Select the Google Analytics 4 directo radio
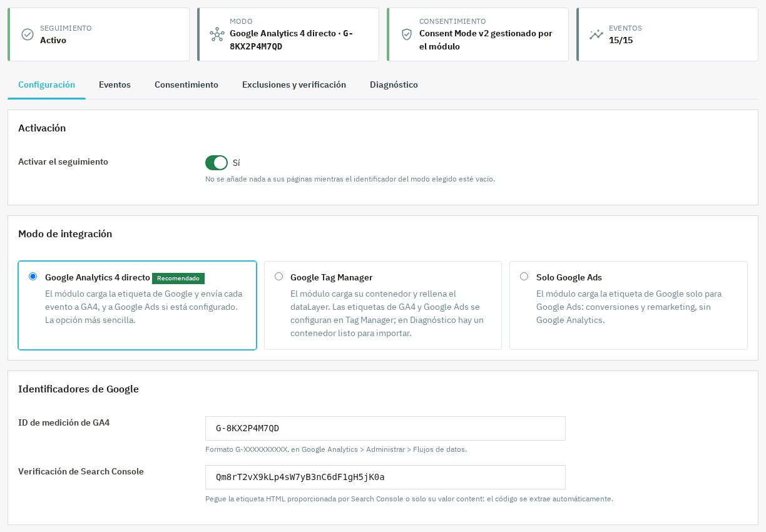The height and width of the screenshot is (532, 766). (33, 277)
